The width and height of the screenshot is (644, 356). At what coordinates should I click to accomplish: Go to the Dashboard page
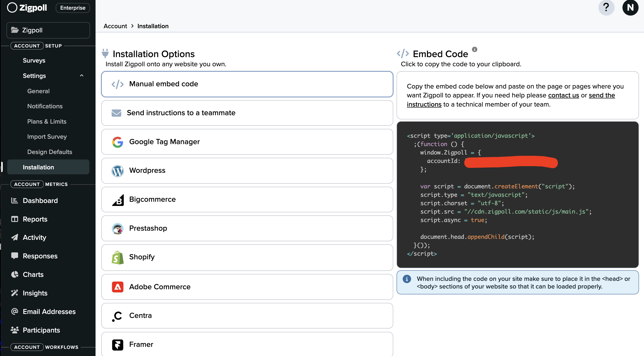point(40,200)
